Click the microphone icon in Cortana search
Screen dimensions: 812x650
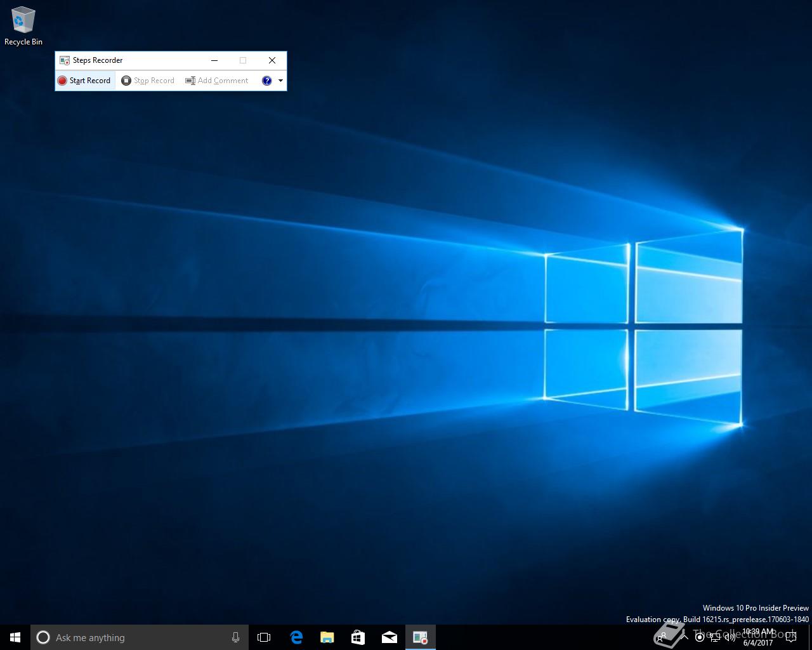click(x=235, y=637)
